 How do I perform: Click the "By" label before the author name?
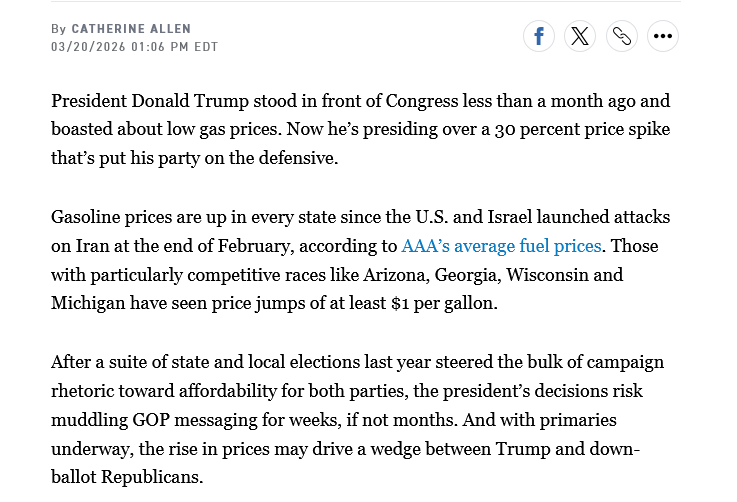click(x=59, y=29)
